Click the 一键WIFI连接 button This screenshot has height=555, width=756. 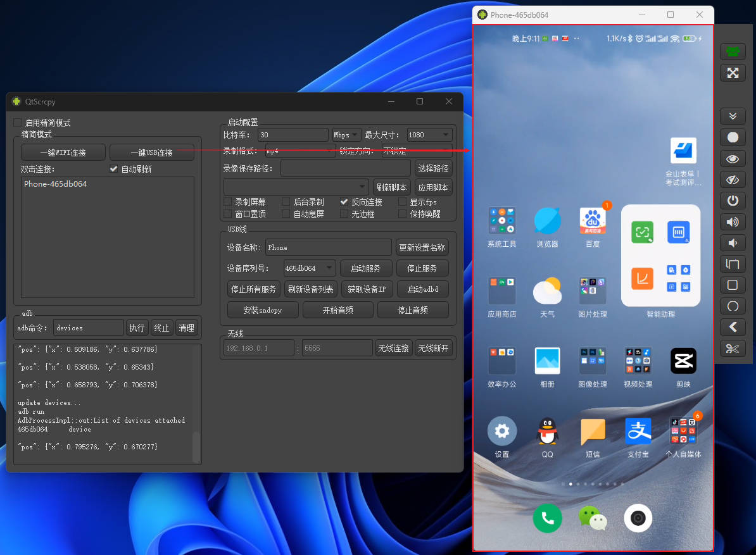[x=63, y=153]
